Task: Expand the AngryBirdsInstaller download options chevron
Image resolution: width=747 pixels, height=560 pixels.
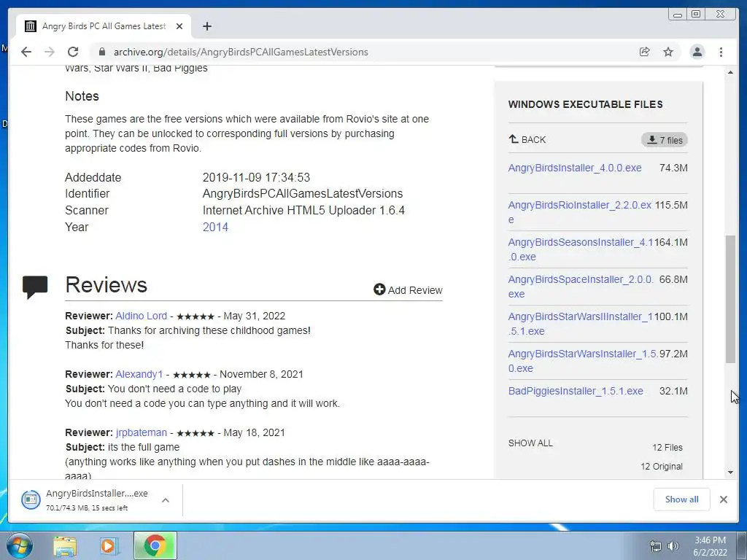Action: (166, 500)
